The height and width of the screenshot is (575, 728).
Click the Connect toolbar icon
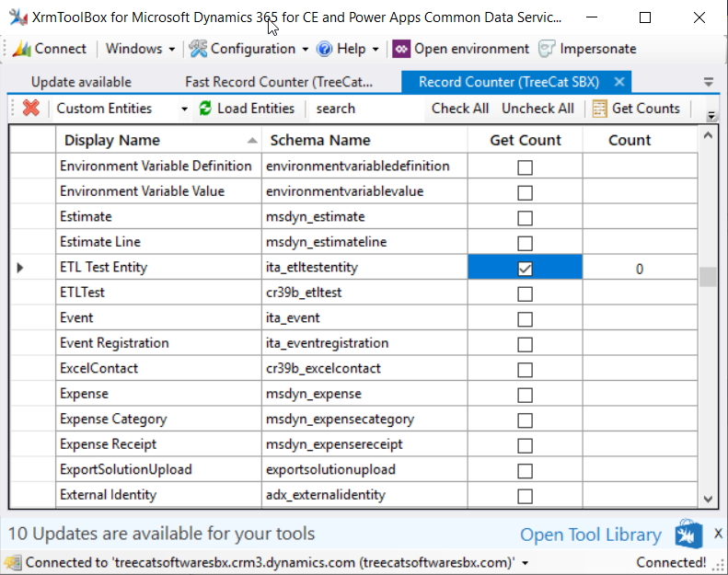[x=22, y=49]
